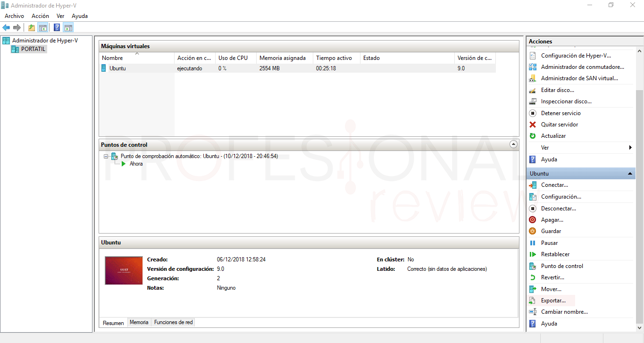The image size is (644, 343).
Task: Click the Pausar icon in Actions
Action: click(533, 243)
